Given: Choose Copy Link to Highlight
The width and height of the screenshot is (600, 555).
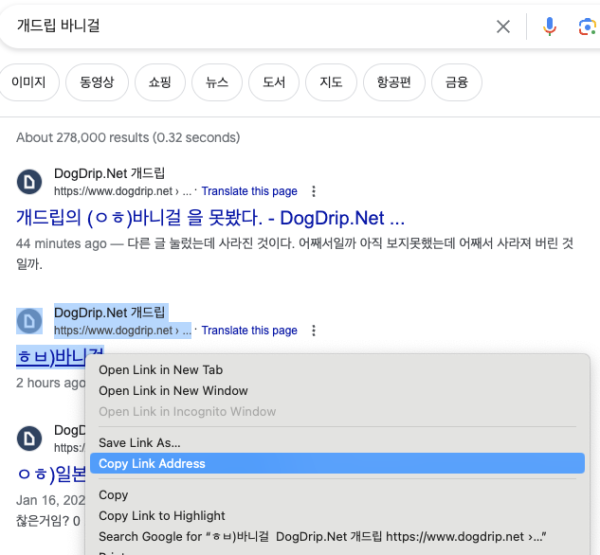Looking at the screenshot, I should click(162, 516).
